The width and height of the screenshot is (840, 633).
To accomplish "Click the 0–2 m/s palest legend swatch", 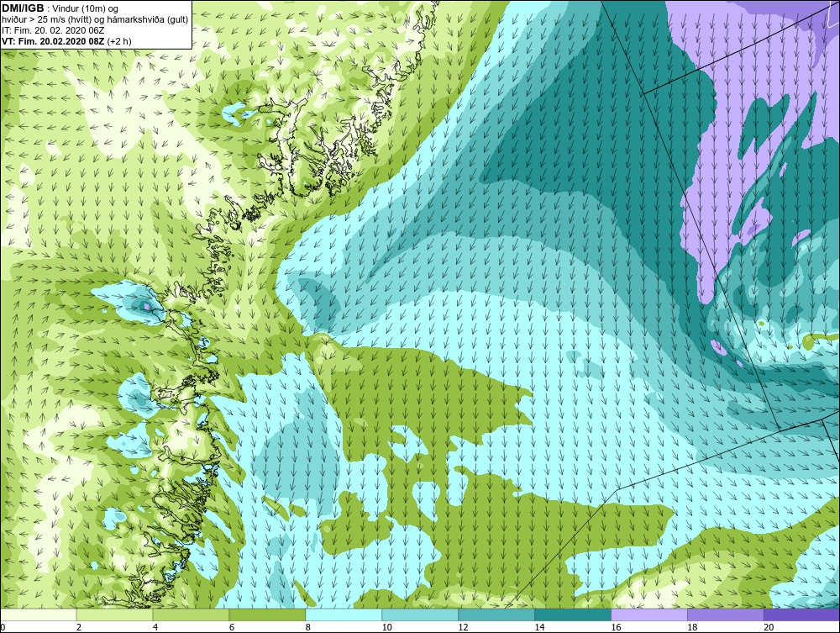I will click(39, 615).
